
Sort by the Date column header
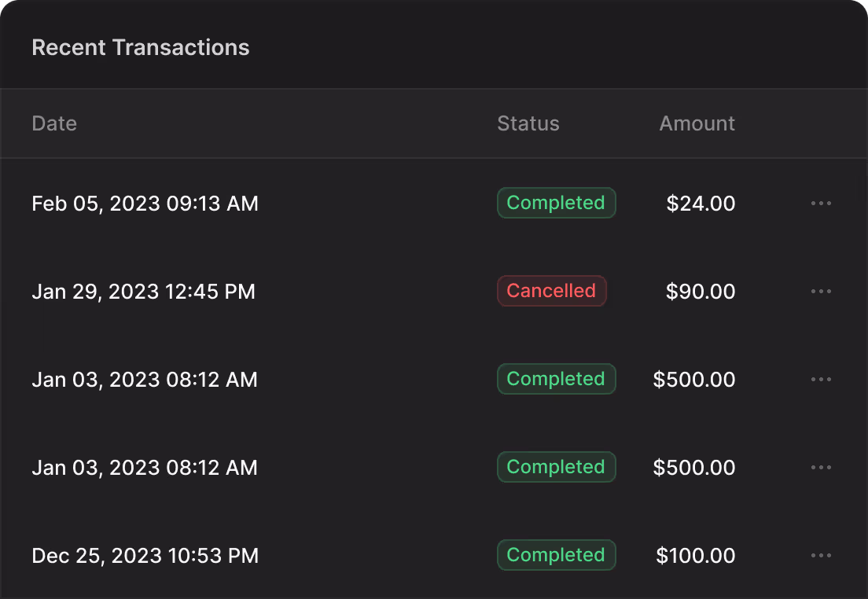click(x=54, y=123)
